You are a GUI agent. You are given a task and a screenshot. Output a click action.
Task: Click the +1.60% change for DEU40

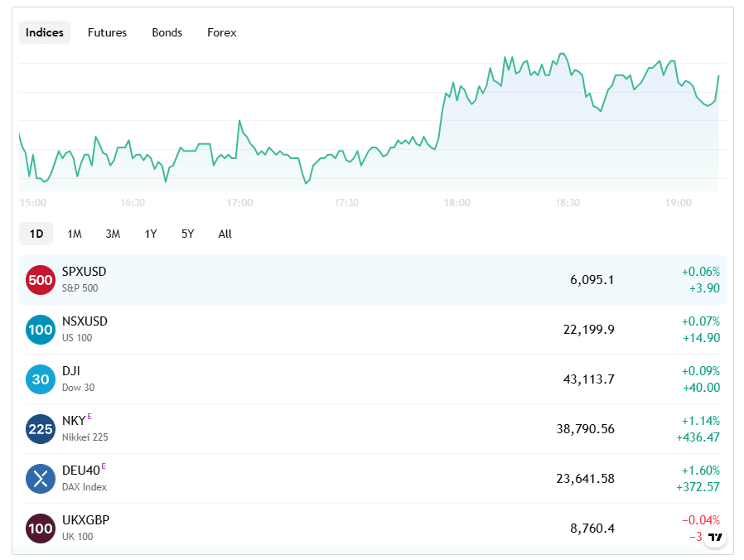[x=701, y=471]
